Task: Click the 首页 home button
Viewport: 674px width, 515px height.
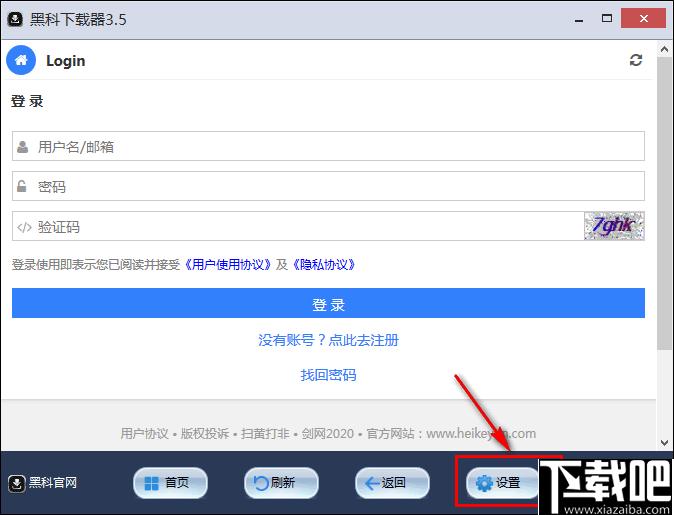Action: pyautogui.click(x=171, y=483)
